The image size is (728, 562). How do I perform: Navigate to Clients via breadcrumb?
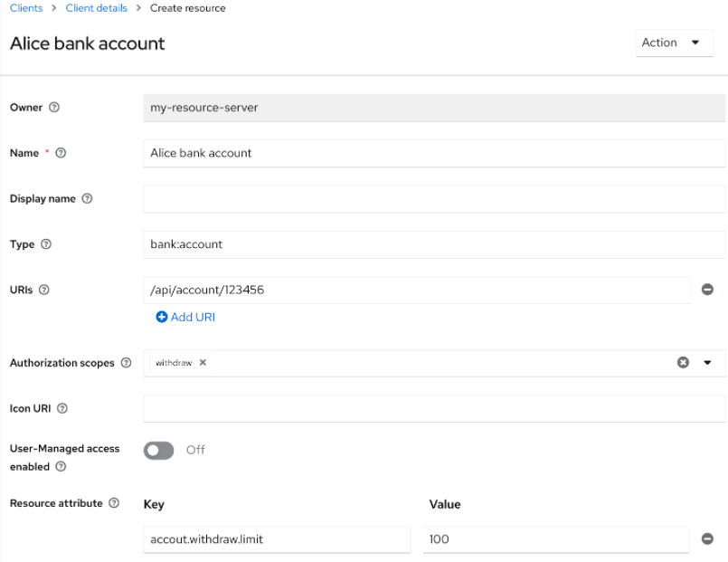point(22,8)
